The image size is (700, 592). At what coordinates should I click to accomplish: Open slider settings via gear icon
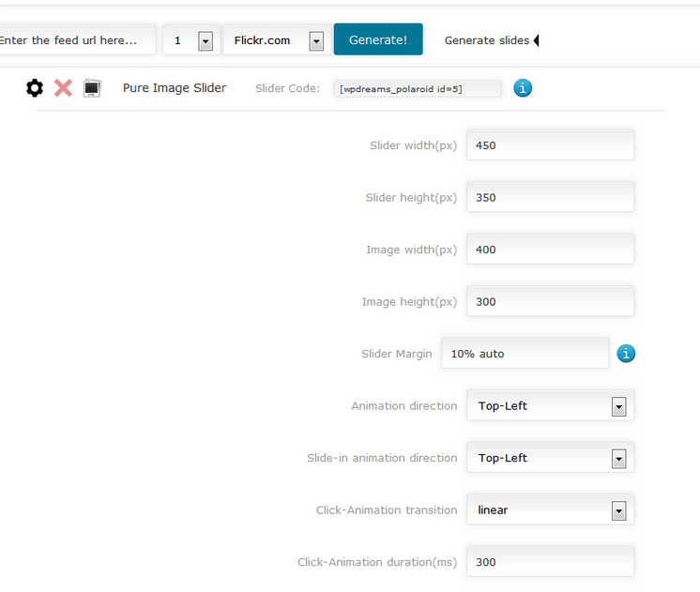click(x=35, y=88)
